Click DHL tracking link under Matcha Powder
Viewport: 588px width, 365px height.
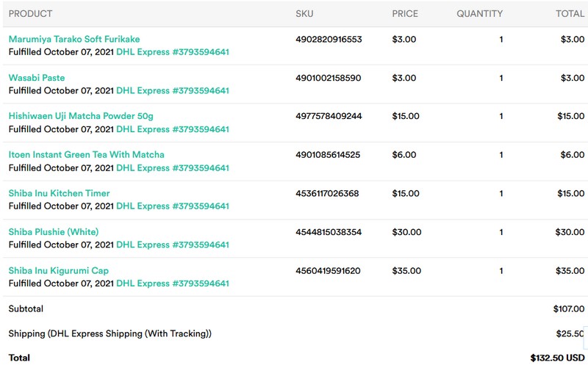tap(173, 129)
